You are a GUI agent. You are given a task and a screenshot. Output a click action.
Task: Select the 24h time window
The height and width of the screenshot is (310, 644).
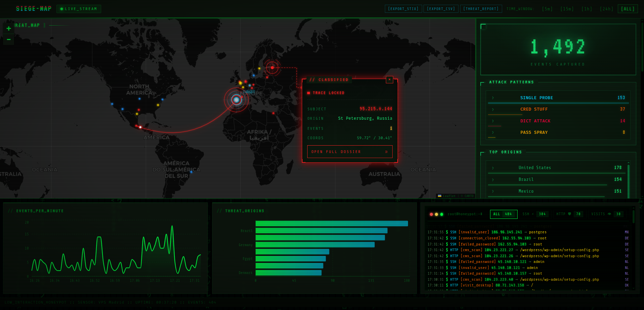coord(607,9)
